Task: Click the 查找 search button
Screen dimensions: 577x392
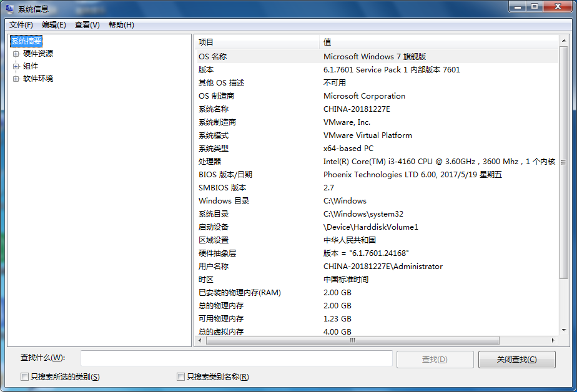Action: point(435,359)
